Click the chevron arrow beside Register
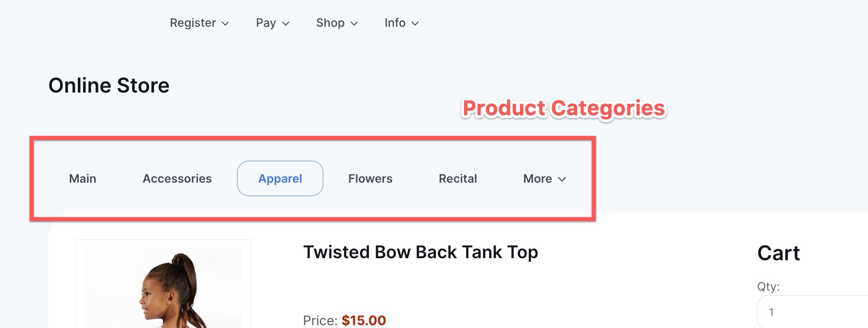Image resolution: width=868 pixels, height=328 pixels. click(225, 24)
